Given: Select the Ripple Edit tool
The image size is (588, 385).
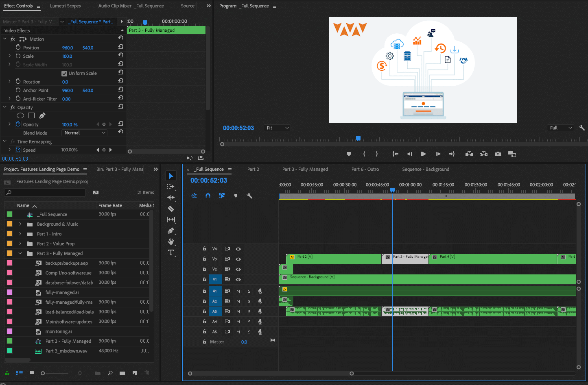Looking at the screenshot, I should 171,198.
